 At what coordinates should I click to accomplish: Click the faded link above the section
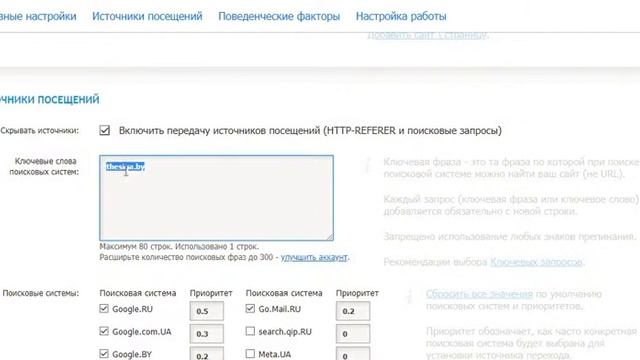click(x=427, y=35)
